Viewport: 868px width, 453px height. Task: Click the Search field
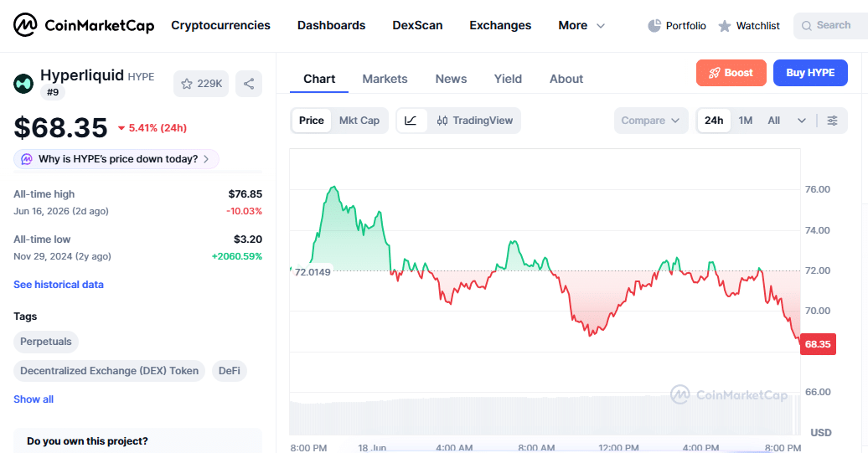tap(830, 25)
